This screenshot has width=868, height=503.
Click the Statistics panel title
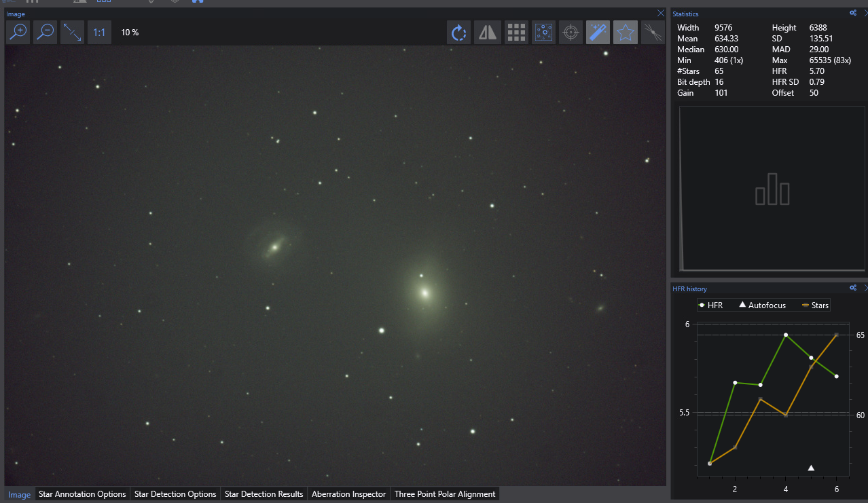point(685,14)
